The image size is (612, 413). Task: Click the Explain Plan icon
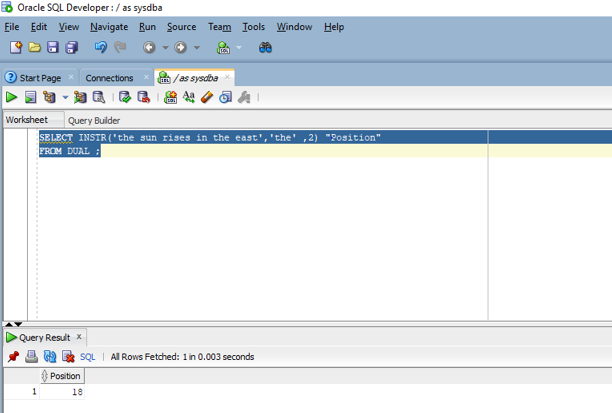(50, 97)
